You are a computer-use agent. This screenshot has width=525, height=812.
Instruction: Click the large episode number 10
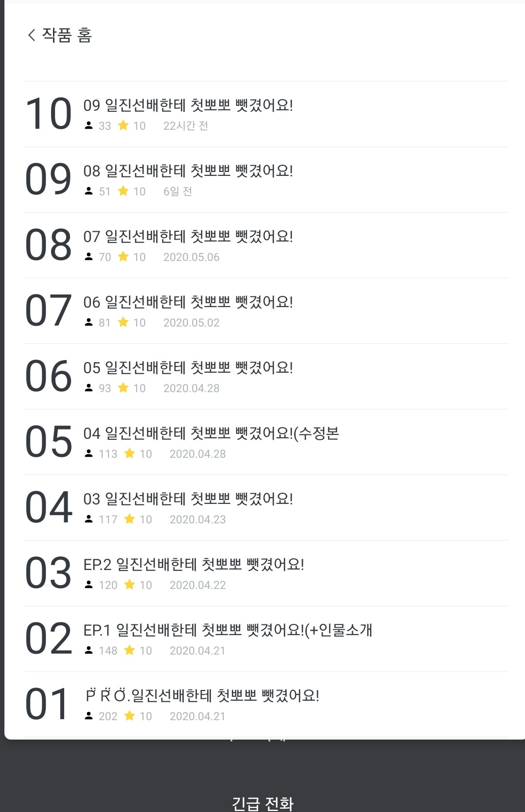click(x=49, y=114)
